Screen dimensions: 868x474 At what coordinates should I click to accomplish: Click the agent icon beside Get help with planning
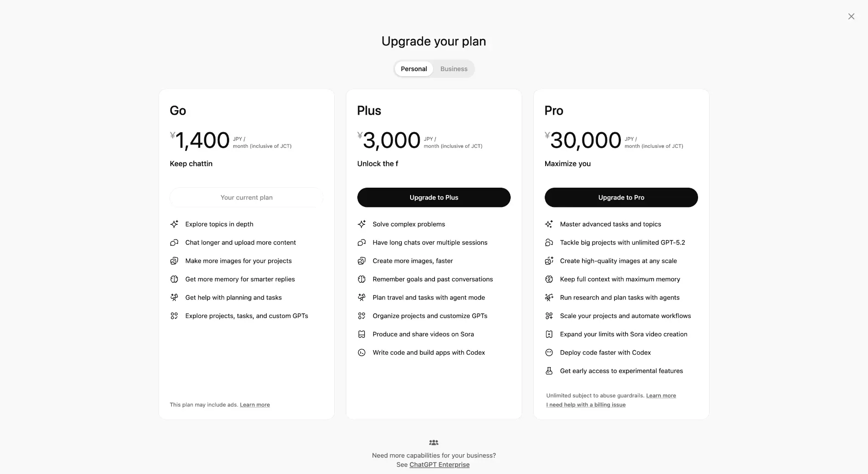pos(174,297)
